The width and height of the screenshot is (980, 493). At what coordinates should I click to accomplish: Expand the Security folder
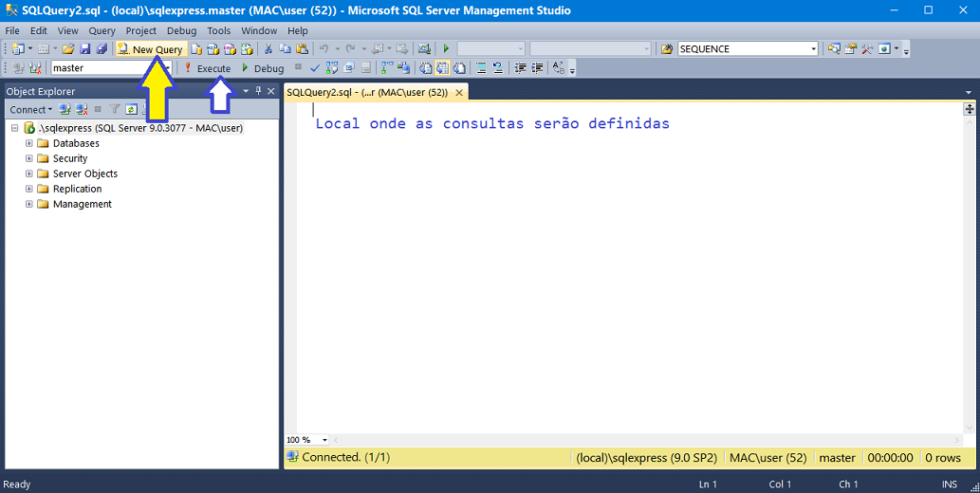point(28,158)
